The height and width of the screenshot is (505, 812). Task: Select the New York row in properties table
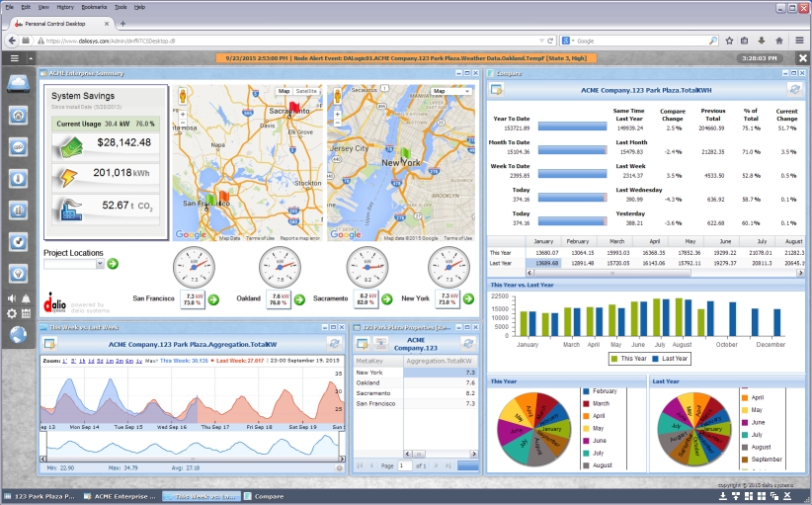[x=415, y=373]
